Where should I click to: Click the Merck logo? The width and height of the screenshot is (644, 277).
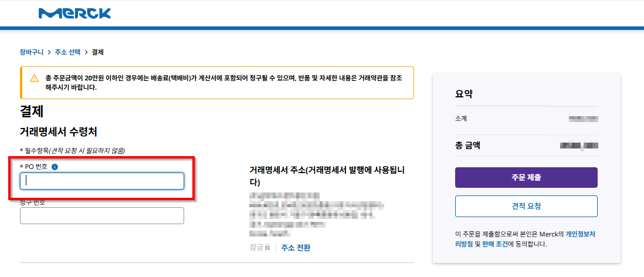tap(74, 13)
